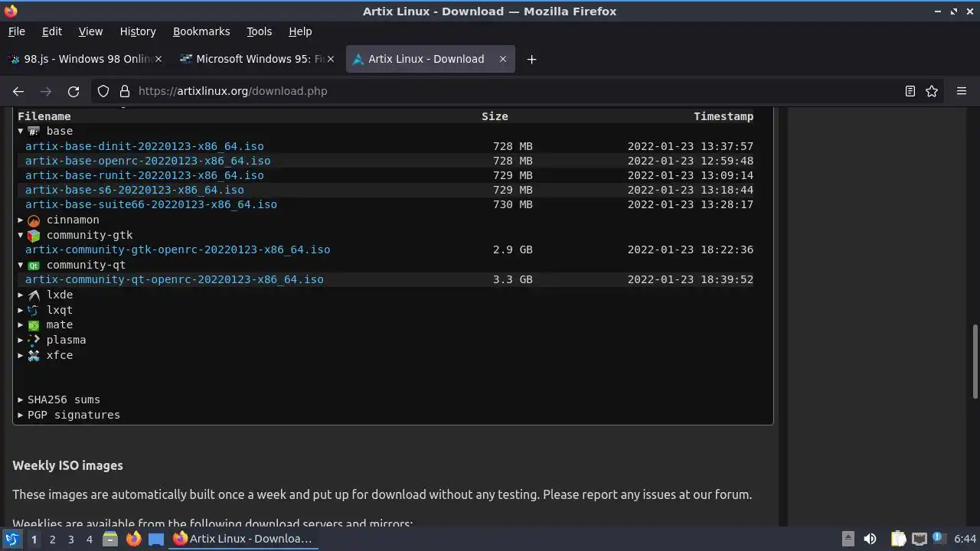The height and width of the screenshot is (551, 980).
Task: Switch to virtual desktop 4
Action: (x=89, y=539)
